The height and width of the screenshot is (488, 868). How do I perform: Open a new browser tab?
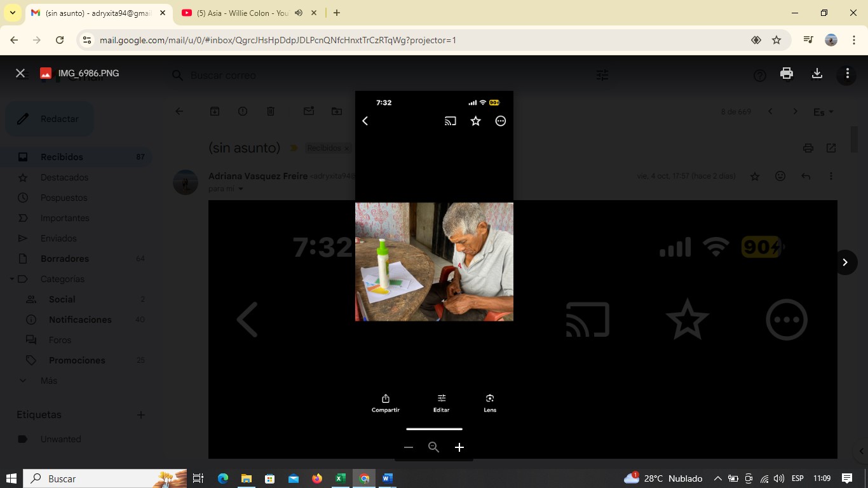click(337, 13)
